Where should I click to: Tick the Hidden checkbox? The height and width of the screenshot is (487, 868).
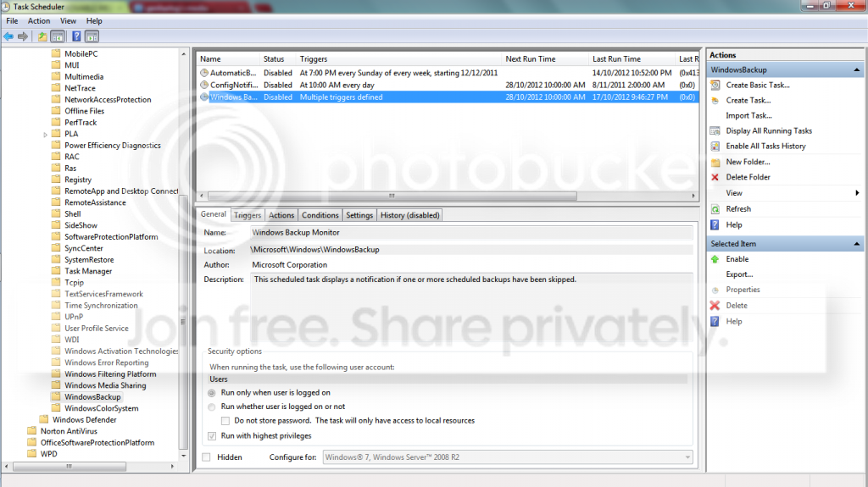pos(207,457)
